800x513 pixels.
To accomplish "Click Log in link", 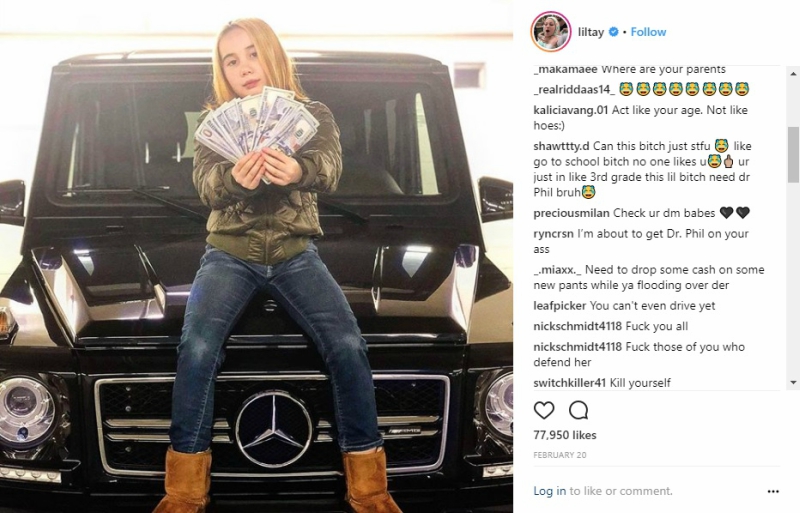I will click(x=549, y=491).
